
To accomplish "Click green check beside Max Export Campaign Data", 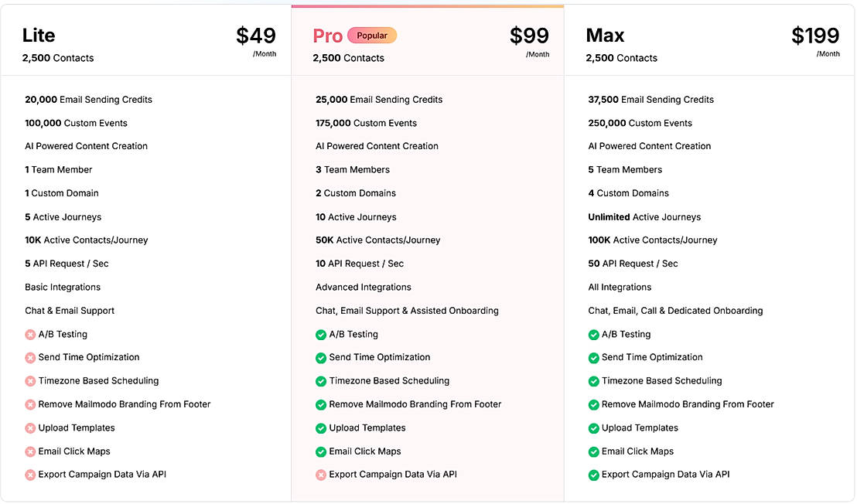I will 594,475.
